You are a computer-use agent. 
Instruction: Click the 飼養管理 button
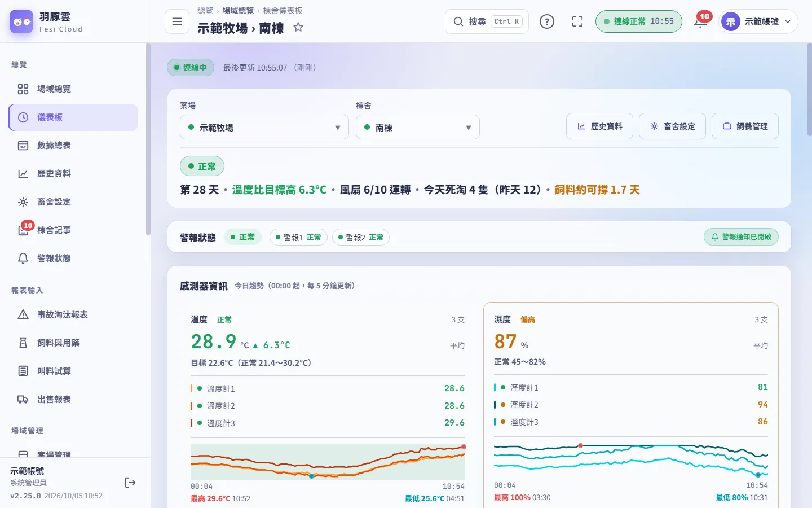point(745,126)
